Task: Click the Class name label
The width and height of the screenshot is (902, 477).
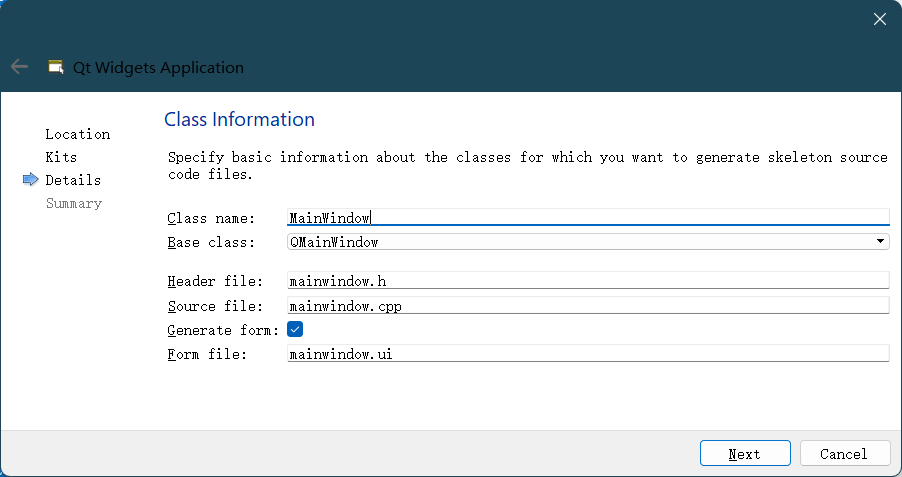Action: pos(211,219)
